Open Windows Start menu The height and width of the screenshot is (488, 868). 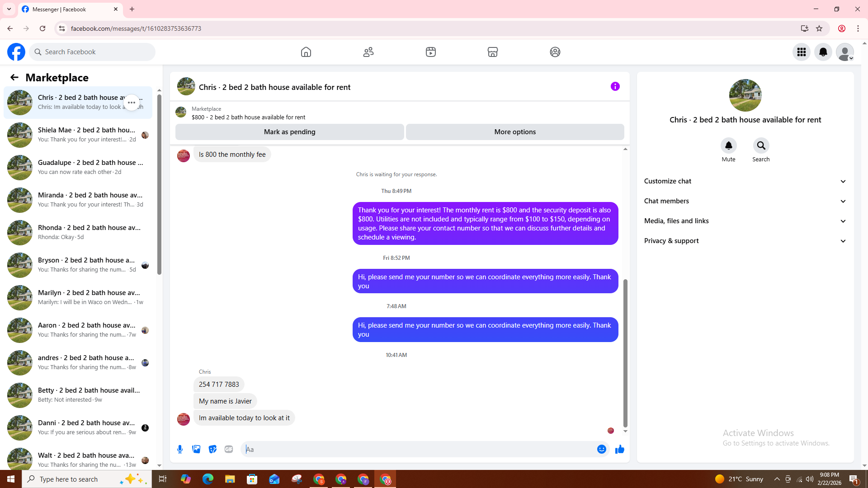pos(11,479)
